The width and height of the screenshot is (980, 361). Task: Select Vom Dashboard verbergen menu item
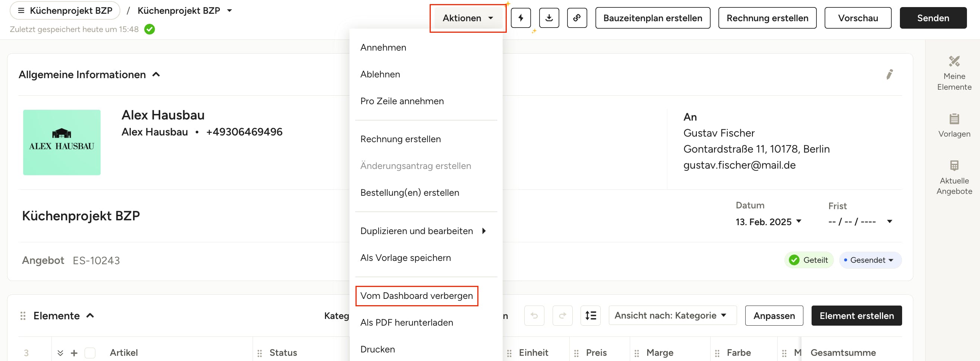(x=416, y=295)
